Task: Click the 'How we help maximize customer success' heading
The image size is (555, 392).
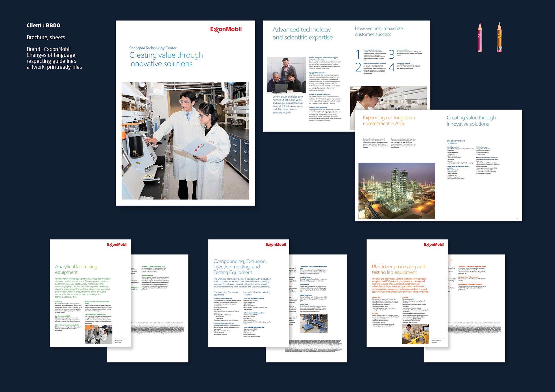Action: tap(379, 31)
